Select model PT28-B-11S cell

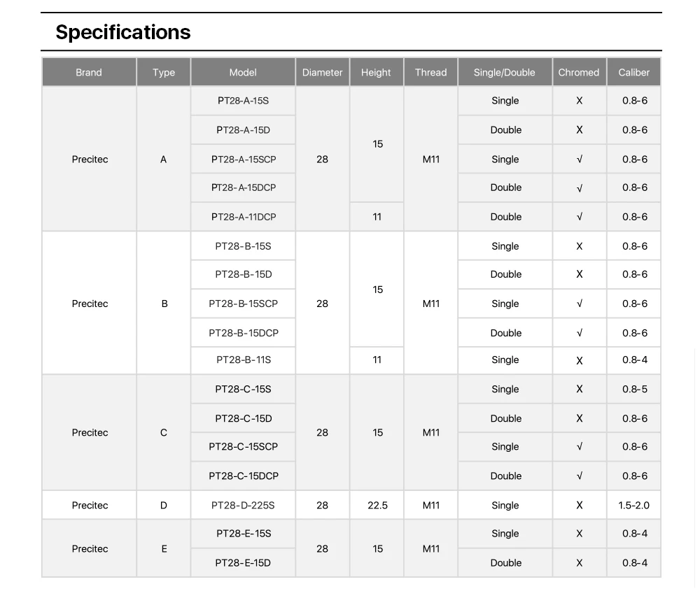pyautogui.click(x=244, y=359)
